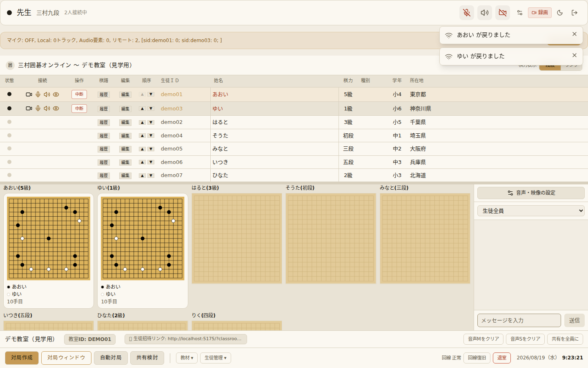This screenshot has width=588, height=368.
Task: Click the camera icon for demo01
Action: tap(29, 94)
